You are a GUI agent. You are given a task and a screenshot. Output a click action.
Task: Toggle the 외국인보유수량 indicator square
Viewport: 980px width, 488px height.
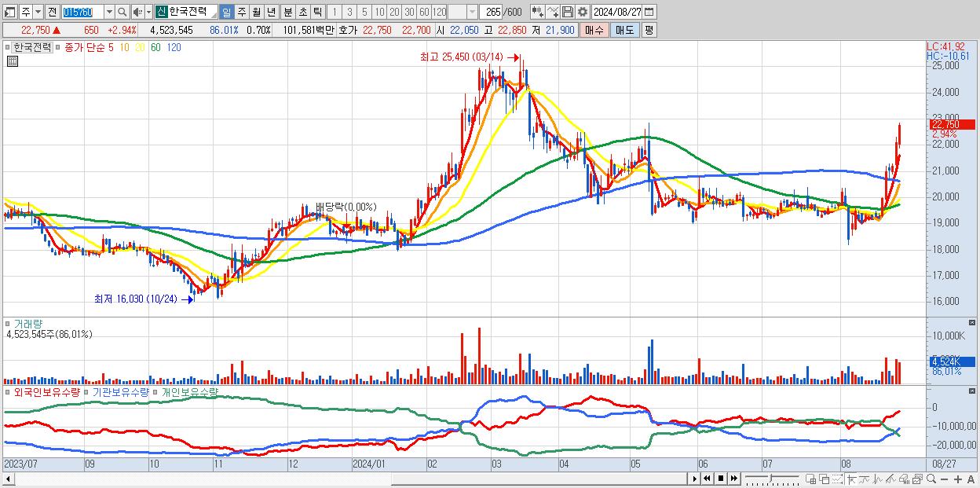pos(8,391)
